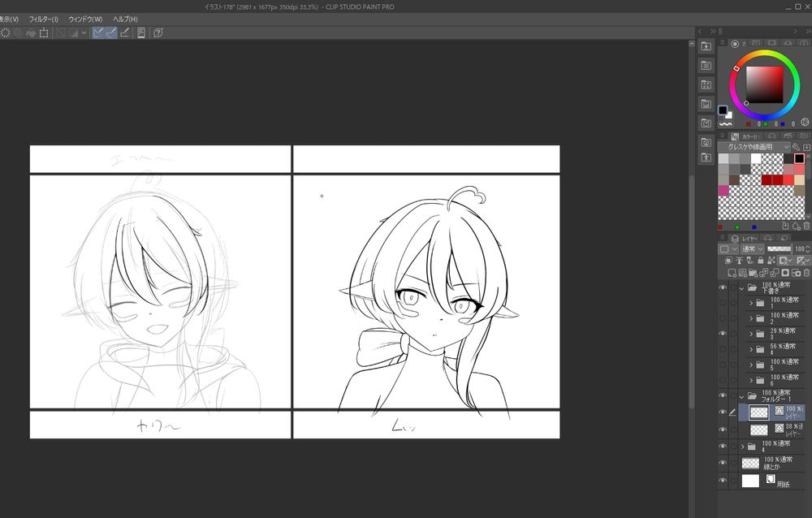This screenshot has height=518, width=812.
Task: Hide the 用紙 paper layer
Action: 723,481
